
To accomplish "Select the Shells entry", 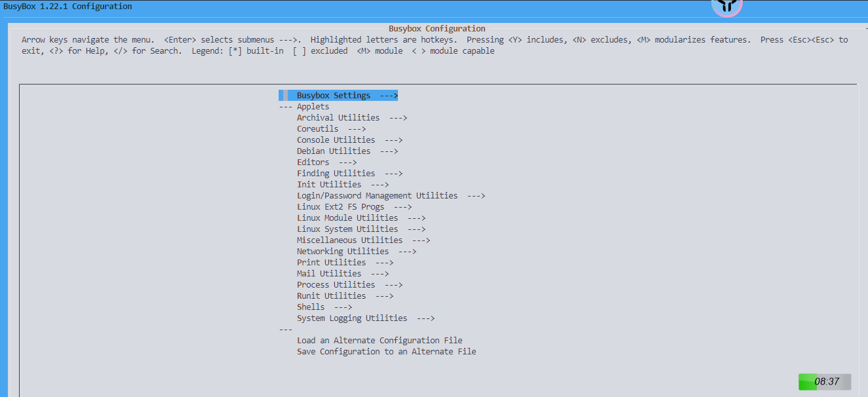I will [x=325, y=307].
